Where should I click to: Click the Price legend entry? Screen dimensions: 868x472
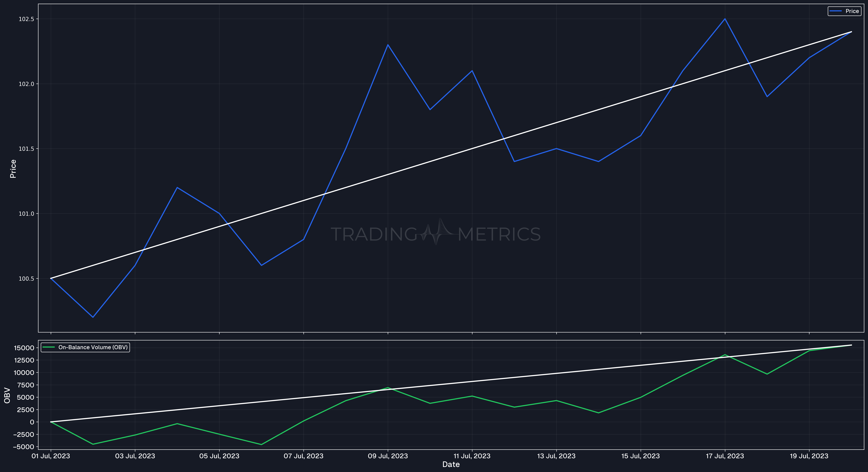click(x=844, y=11)
